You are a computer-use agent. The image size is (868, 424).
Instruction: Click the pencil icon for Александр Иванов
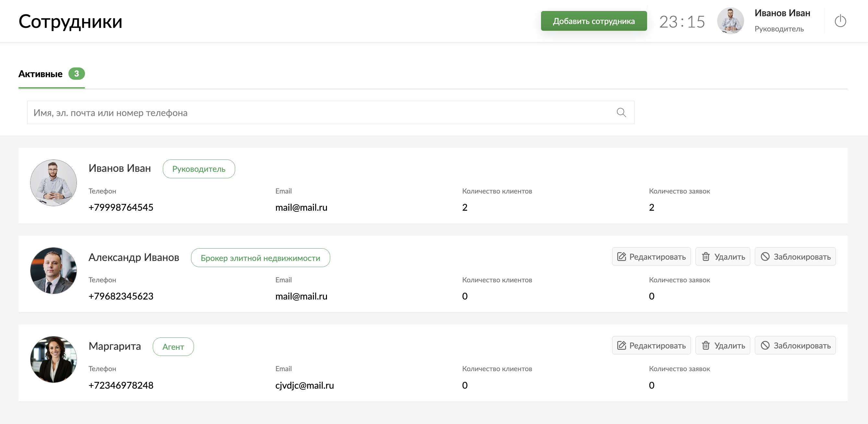[621, 257]
